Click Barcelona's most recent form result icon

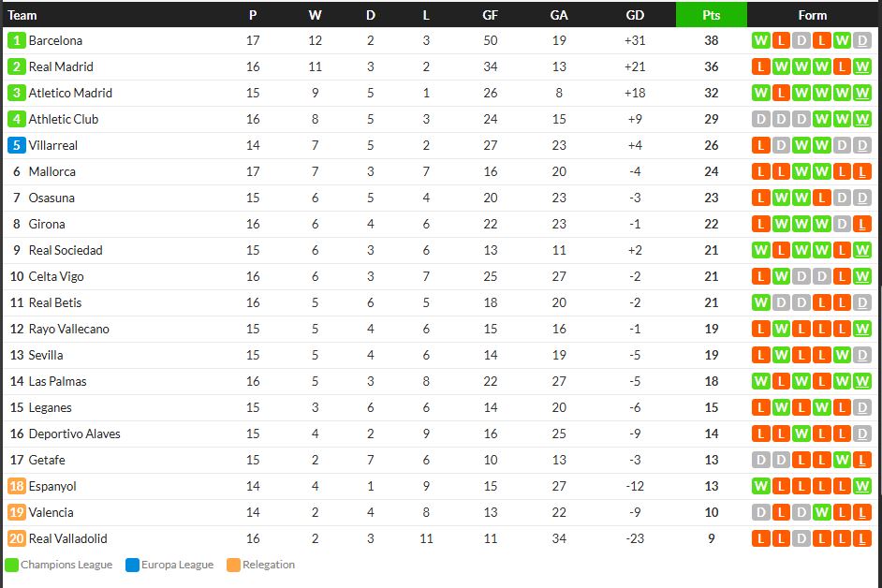pos(862,40)
